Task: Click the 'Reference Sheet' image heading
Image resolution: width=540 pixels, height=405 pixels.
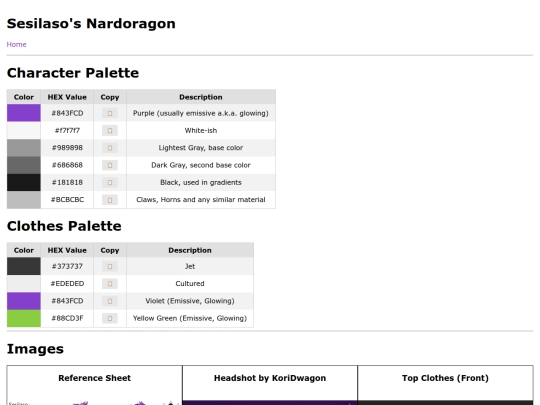Action: pos(94,378)
